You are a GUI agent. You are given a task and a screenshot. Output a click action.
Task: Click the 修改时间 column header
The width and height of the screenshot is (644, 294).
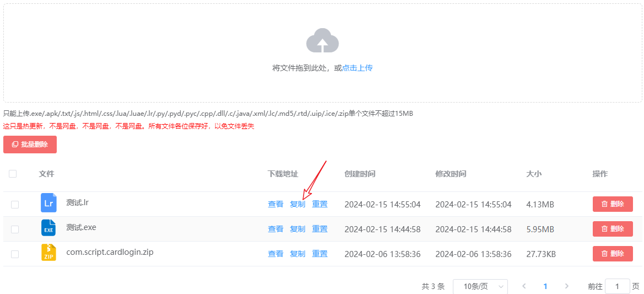tap(451, 174)
